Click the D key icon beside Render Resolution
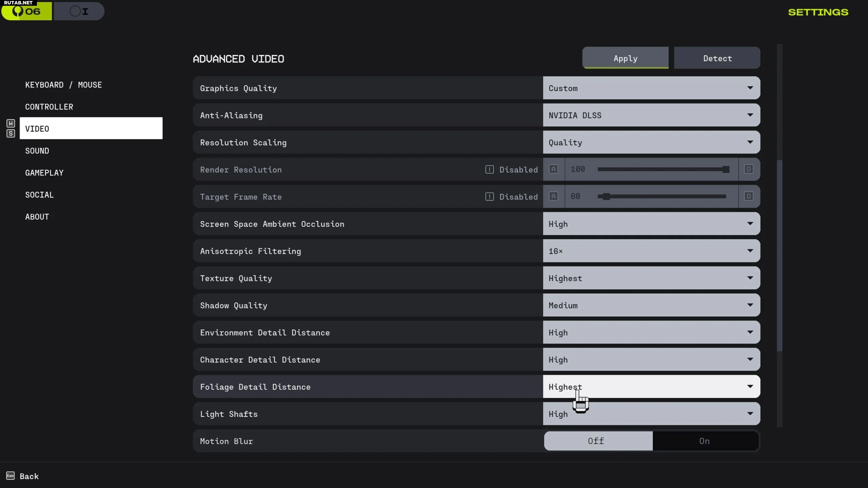Screen dimensions: 868x488 point(749,169)
